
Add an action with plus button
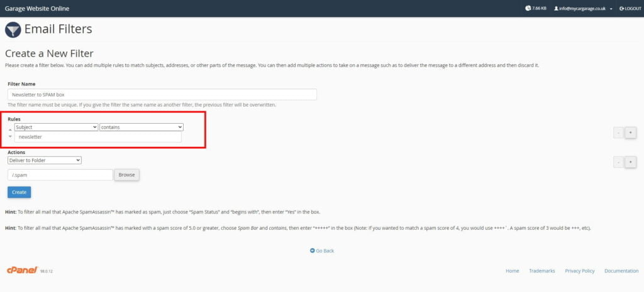tap(630, 162)
